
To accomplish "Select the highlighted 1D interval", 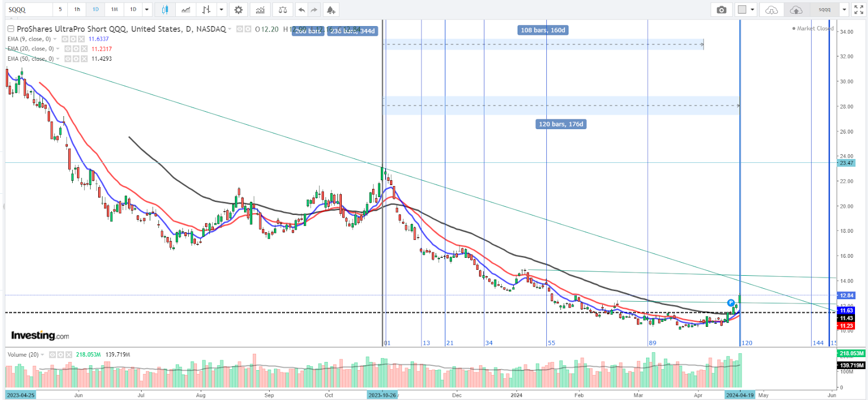I will [95, 10].
